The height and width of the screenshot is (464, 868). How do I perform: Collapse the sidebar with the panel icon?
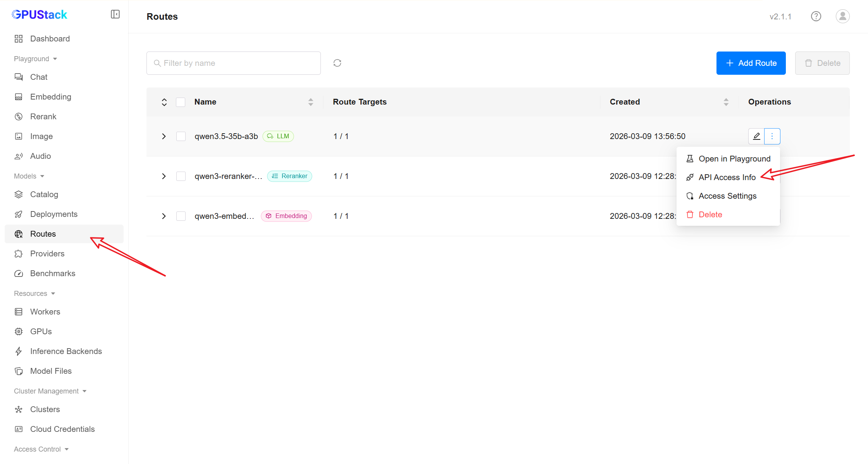pyautogui.click(x=115, y=14)
